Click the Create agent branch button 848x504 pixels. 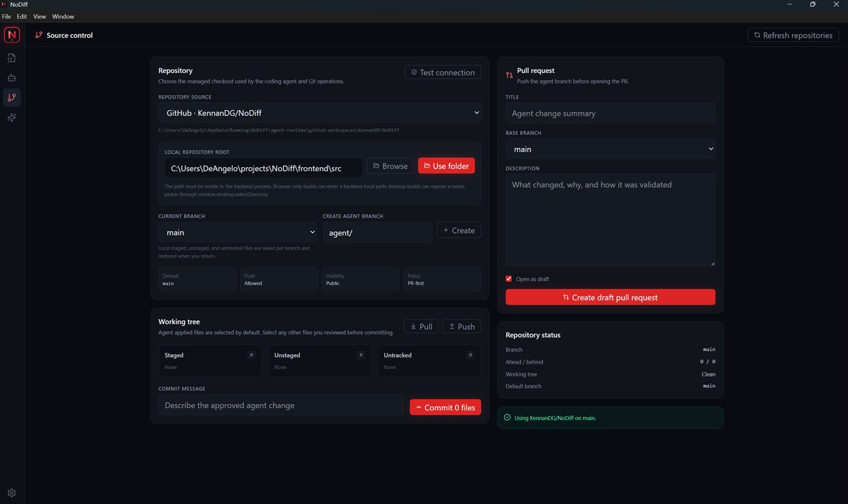click(x=459, y=231)
